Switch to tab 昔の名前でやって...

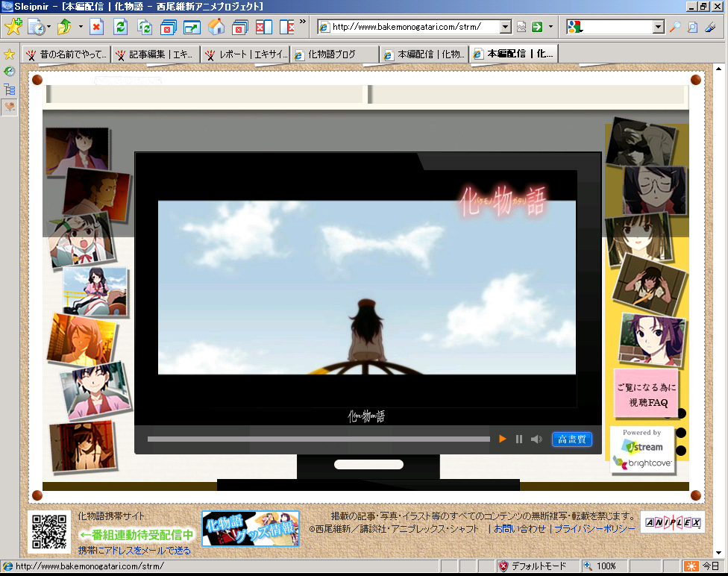pos(67,54)
